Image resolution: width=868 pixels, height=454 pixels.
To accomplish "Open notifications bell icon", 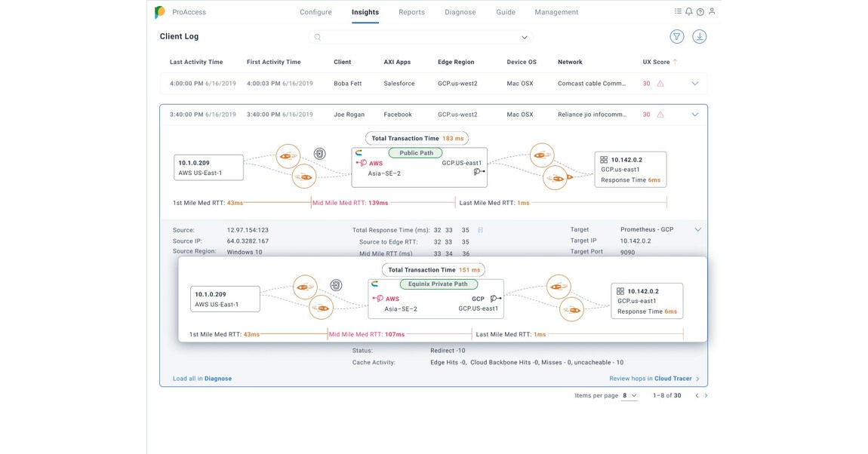I will [x=688, y=11].
